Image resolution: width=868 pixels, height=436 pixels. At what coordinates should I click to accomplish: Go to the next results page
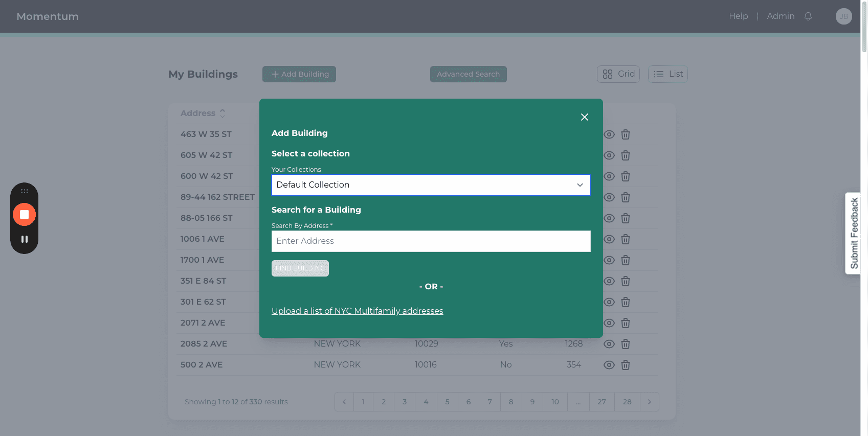tap(650, 402)
